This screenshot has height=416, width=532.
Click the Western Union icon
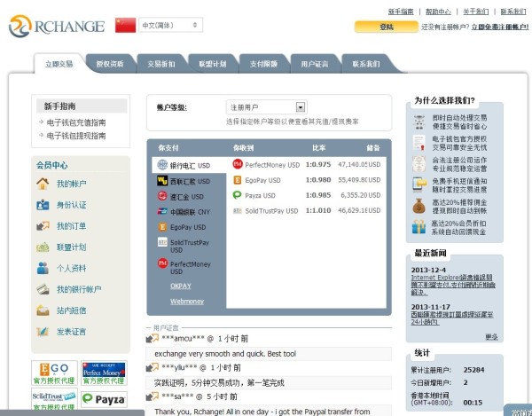click(162, 181)
